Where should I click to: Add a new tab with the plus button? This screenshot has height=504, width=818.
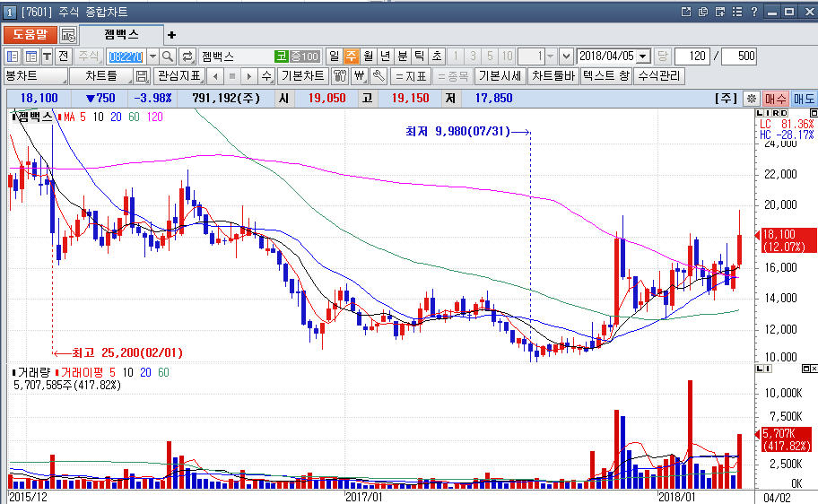pyautogui.click(x=171, y=34)
